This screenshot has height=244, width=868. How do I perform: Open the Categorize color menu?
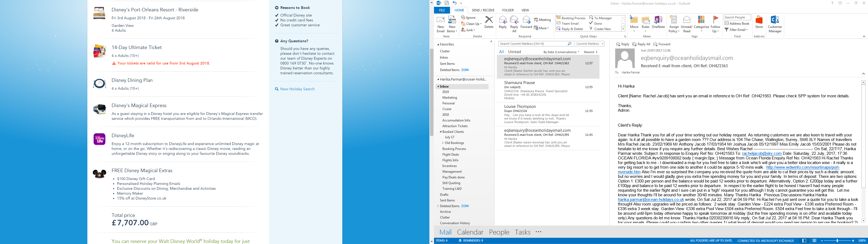[701, 24]
